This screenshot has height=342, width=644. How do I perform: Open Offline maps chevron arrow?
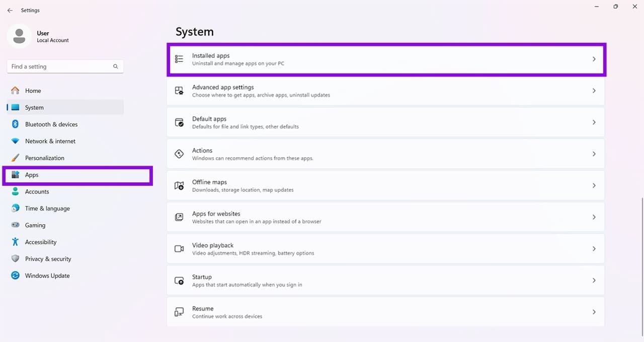(x=594, y=185)
